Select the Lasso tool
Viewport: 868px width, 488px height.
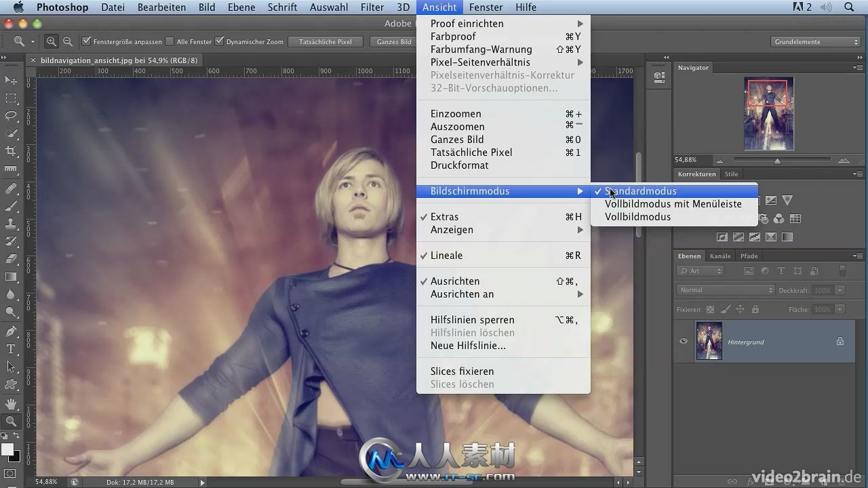click(11, 116)
